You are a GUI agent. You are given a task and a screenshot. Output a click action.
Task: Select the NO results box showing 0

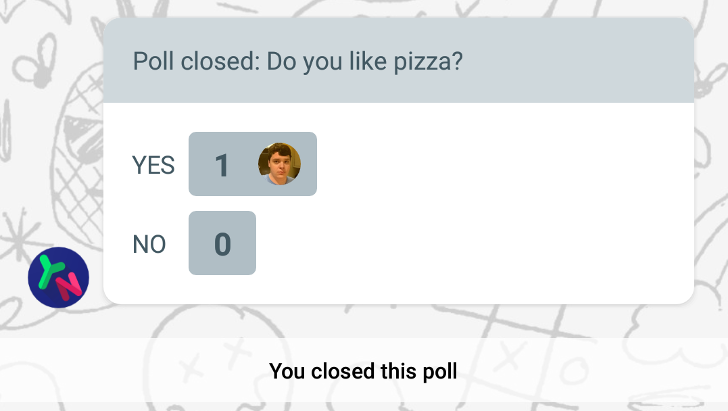(222, 243)
